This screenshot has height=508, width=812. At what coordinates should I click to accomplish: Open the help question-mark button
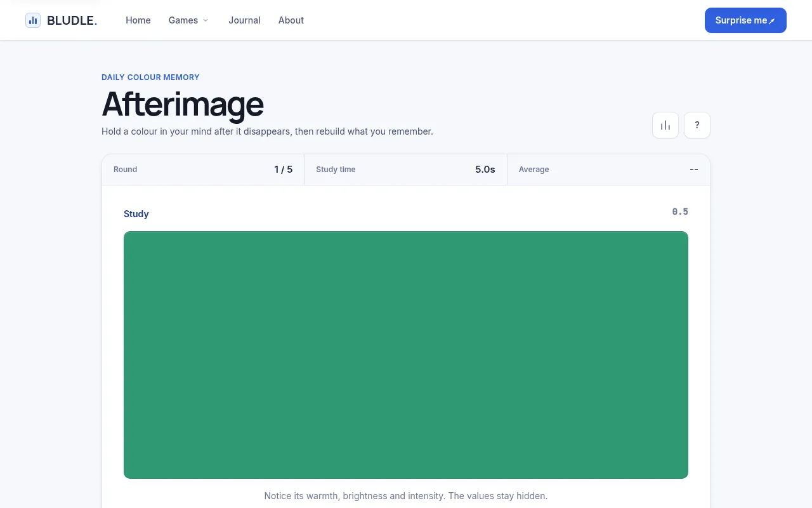[697, 125]
